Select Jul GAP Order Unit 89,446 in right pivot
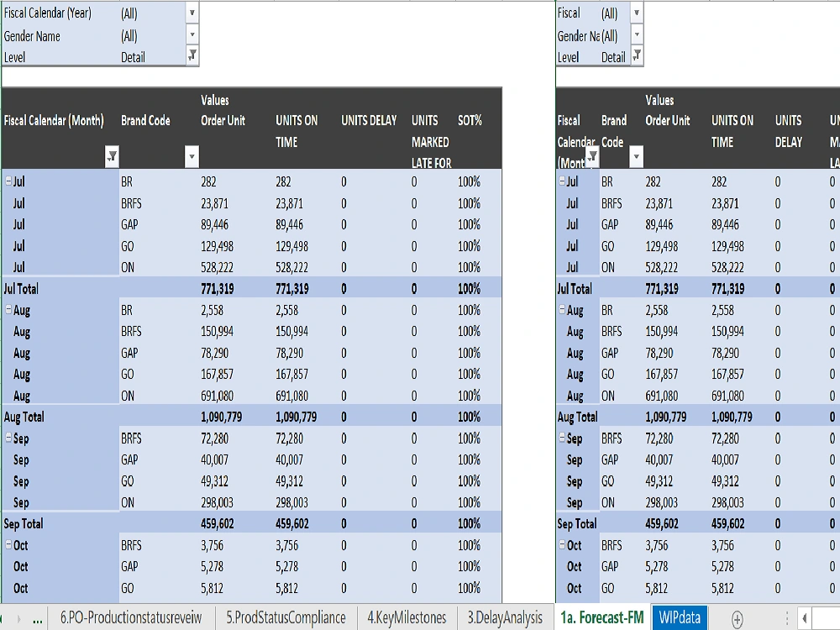Viewport: 840px width, 630px height. coord(659,225)
